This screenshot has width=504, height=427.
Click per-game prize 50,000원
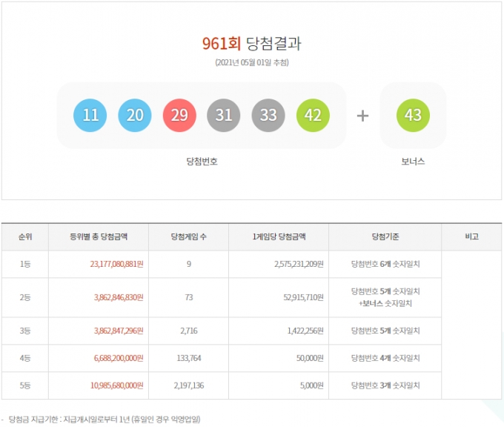coord(310,358)
